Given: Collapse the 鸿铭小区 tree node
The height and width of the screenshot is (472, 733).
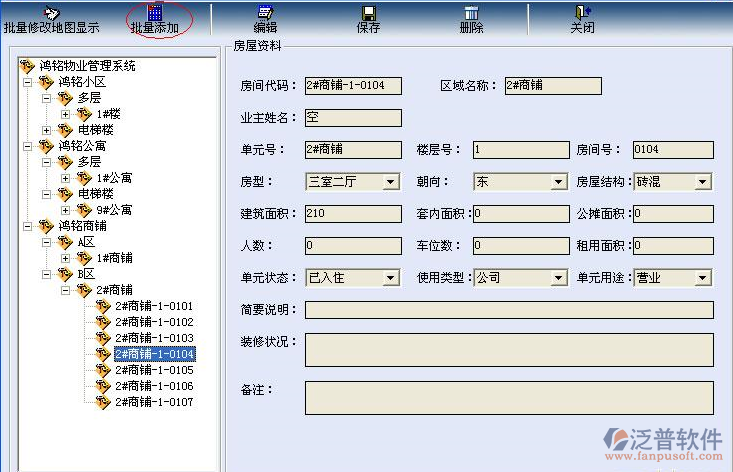Looking at the screenshot, I should coord(27,82).
